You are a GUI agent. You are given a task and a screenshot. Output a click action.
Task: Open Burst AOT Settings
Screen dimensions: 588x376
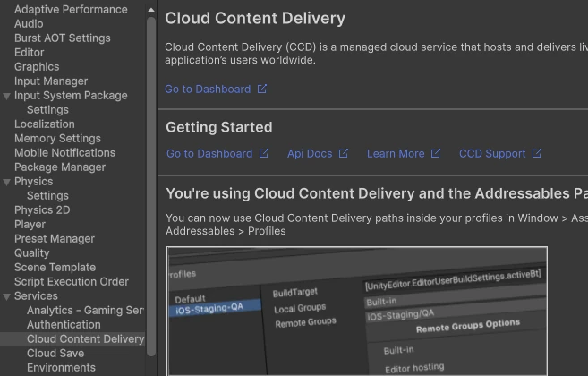tap(63, 38)
